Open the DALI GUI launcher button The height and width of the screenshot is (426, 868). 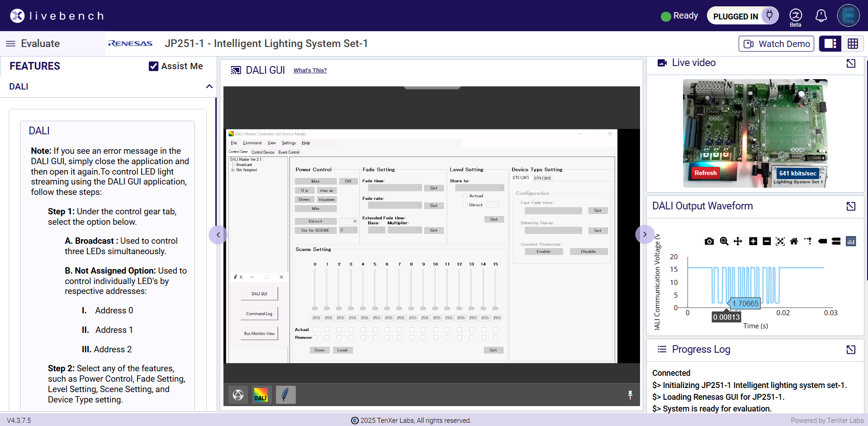pos(259,294)
